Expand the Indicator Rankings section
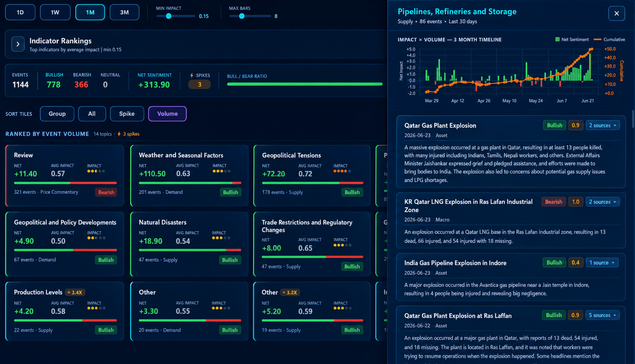The height and width of the screenshot is (364, 635). point(18,44)
